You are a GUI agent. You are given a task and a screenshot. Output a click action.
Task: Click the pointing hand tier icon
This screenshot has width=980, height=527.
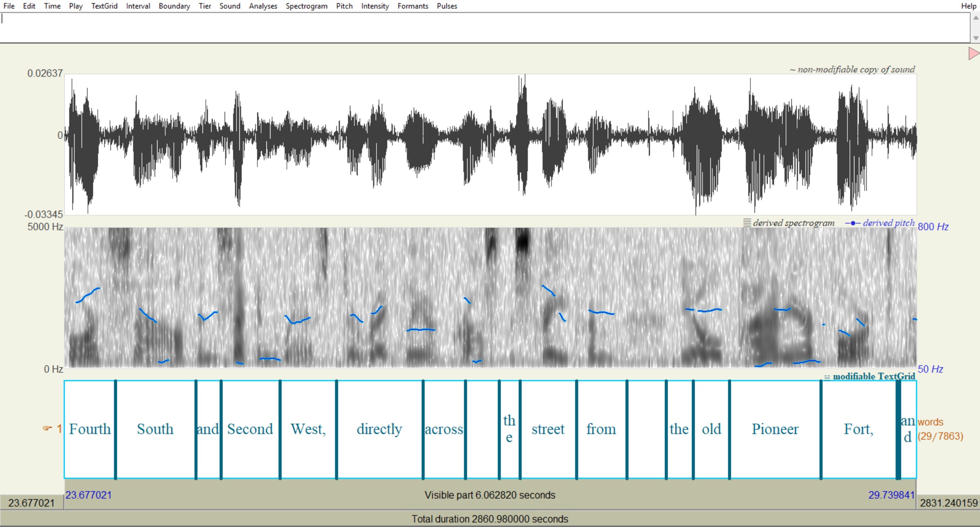click(x=47, y=428)
